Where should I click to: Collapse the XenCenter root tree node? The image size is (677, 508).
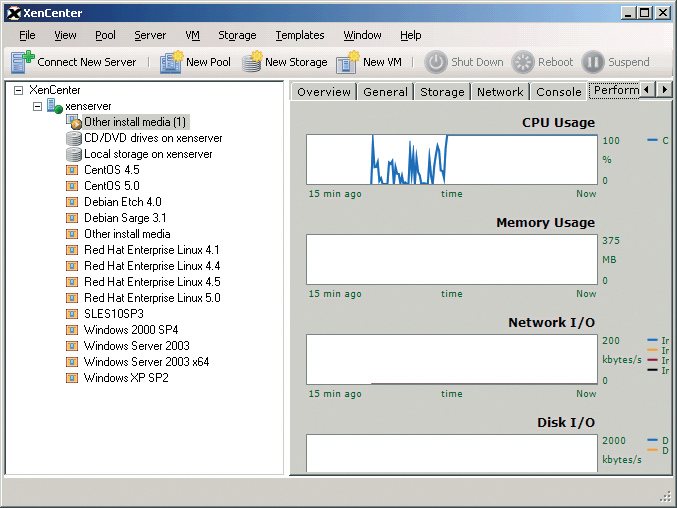[19, 90]
